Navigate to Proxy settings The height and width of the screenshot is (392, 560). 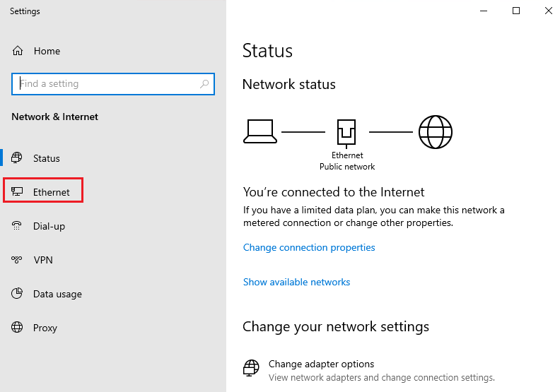pyautogui.click(x=45, y=328)
